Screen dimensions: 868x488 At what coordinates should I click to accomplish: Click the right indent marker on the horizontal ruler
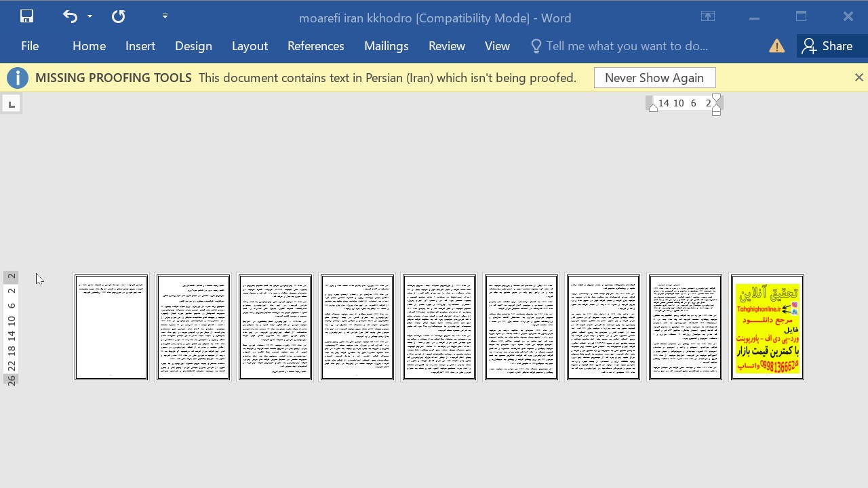[653, 108]
